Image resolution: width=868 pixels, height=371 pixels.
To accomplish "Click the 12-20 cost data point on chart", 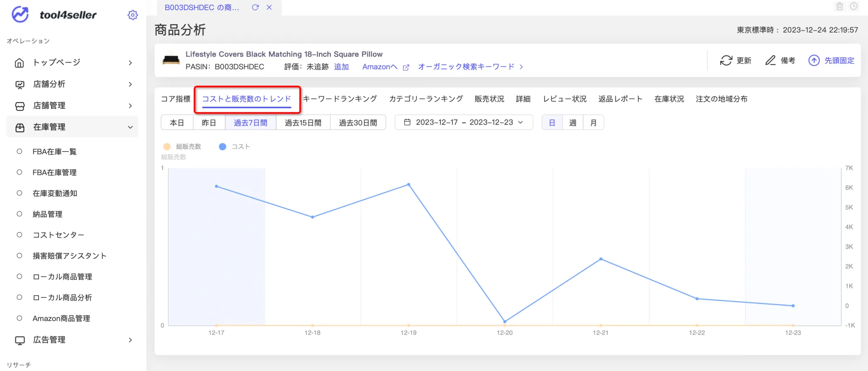I will 505,321.
